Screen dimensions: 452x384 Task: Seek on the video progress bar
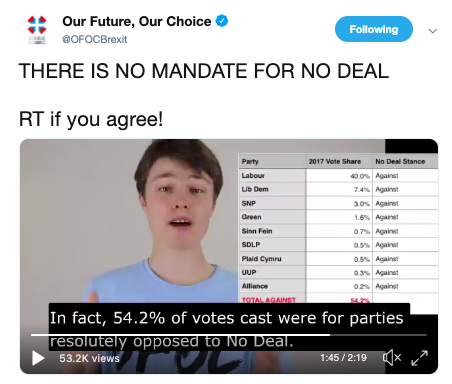click(x=229, y=335)
